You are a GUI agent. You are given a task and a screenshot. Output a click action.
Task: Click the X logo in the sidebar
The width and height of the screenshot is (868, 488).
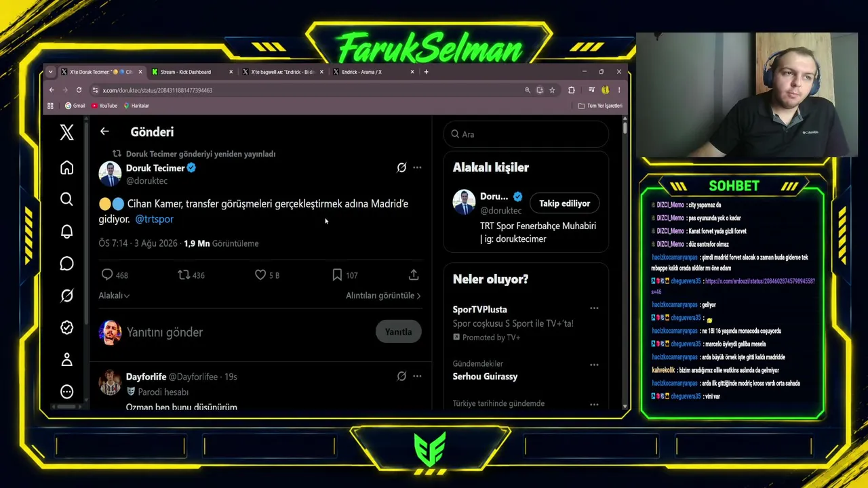[66, 132]
